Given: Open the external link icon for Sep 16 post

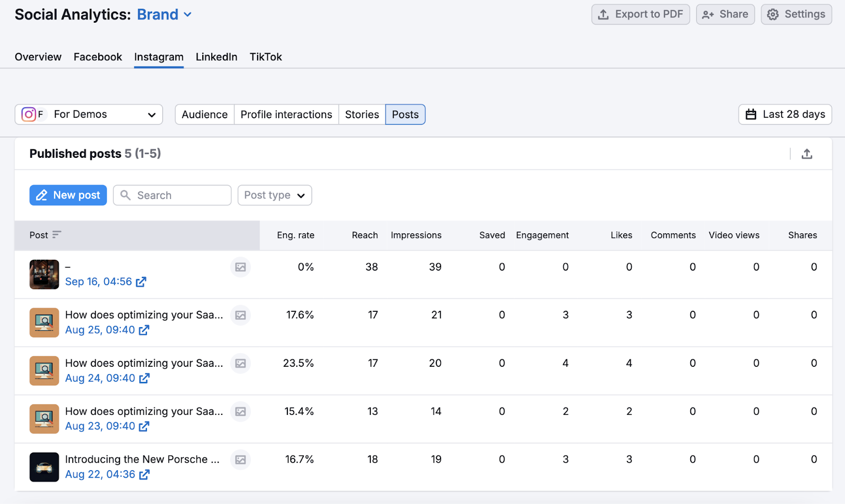Looking at the screenshot, I should [140, 282].
